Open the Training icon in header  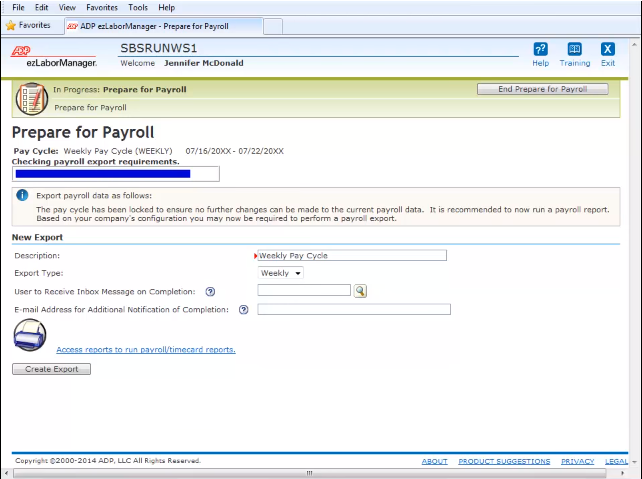click(574, 50)
